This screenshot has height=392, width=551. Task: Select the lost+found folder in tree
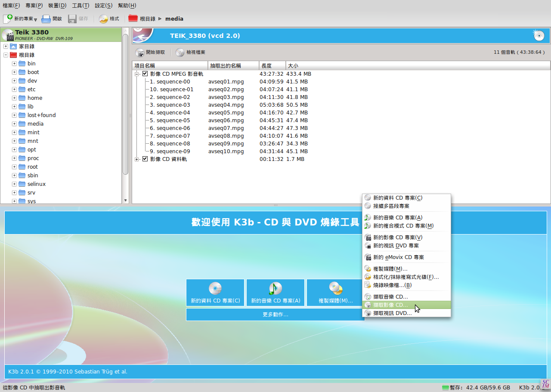(x=41, y=115)
